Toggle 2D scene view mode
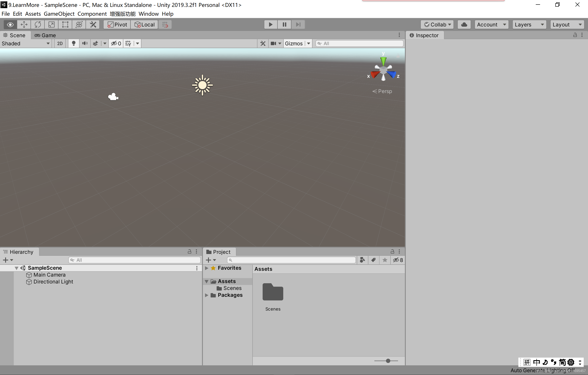This screenshot has width=588, height=375. click(60, 43)
